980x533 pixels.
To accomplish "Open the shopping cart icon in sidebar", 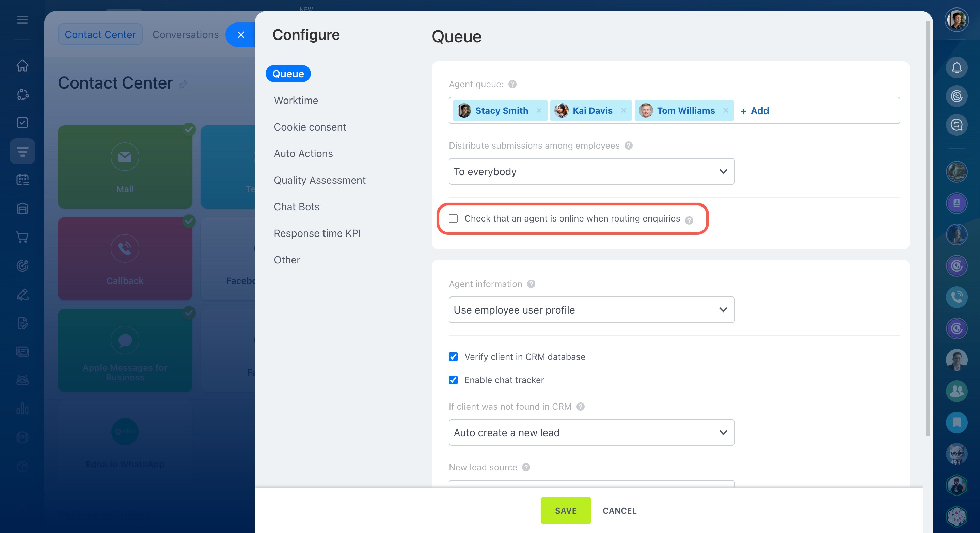I will click(22, 237).
